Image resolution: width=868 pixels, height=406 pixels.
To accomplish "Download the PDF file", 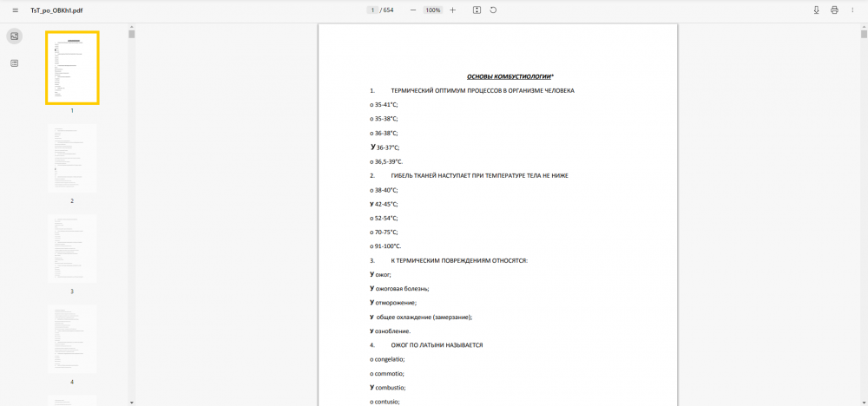I will pos(816,10).
